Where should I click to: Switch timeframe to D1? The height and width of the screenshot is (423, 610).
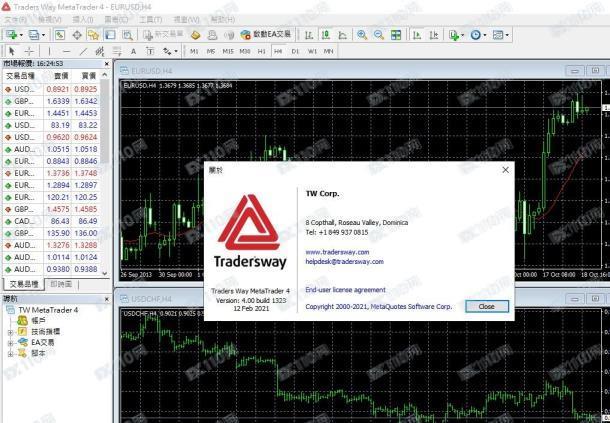tap(295, 51)
